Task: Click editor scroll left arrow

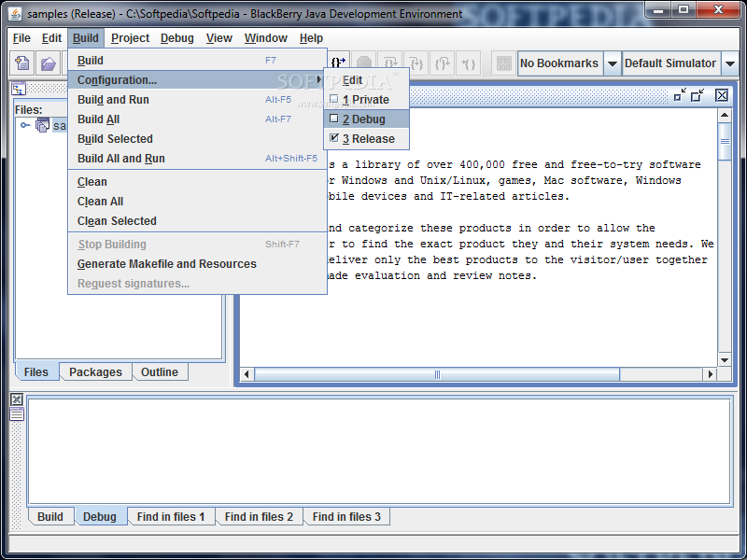Action: click(x=247, y=374)
